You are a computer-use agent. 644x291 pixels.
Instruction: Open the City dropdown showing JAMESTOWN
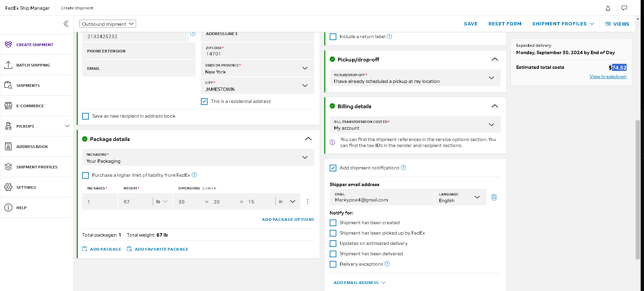coord(258,86)
